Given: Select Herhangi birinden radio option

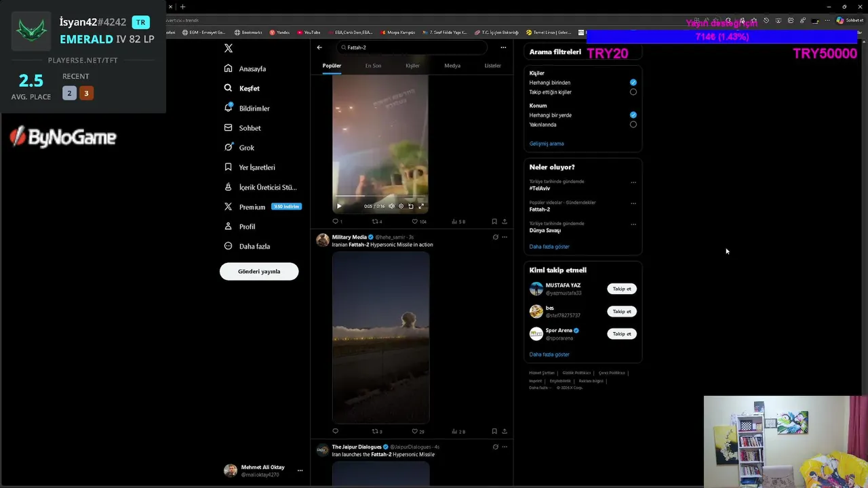Looking at the screenshot, I should tap(633, 82).
